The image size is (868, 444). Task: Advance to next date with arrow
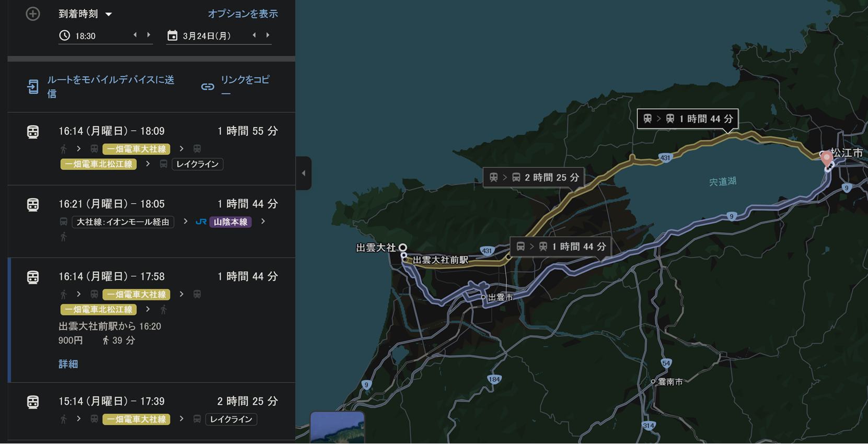click(268, 35)
